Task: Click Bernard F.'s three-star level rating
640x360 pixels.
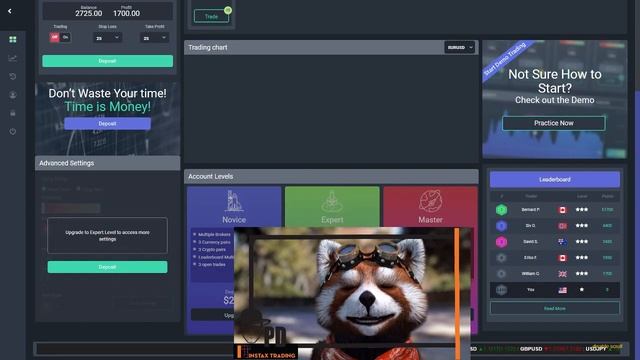Action: (x=582, y=210)
